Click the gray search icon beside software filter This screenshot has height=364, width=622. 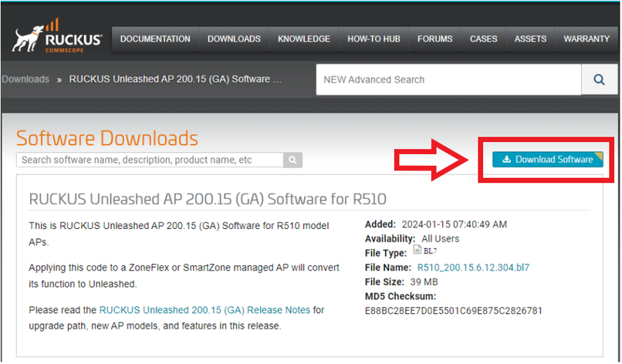pyautogui.click(x=293, y=160)
